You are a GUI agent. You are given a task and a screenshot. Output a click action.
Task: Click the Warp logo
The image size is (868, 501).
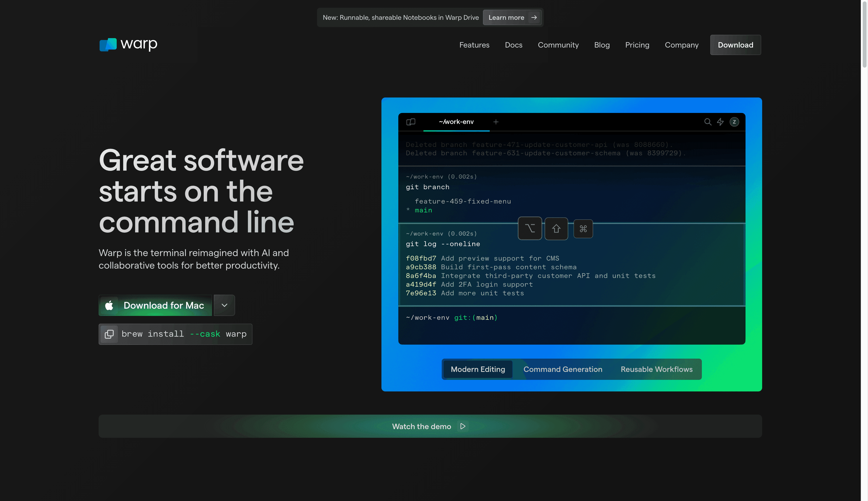[x=128, y=44]
